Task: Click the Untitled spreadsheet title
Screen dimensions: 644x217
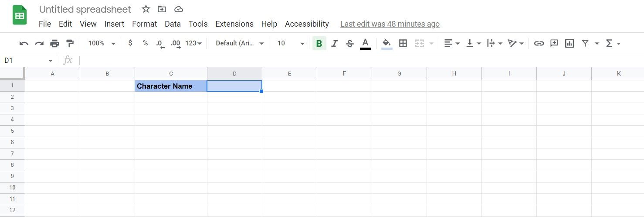Action: coord(85,9)
